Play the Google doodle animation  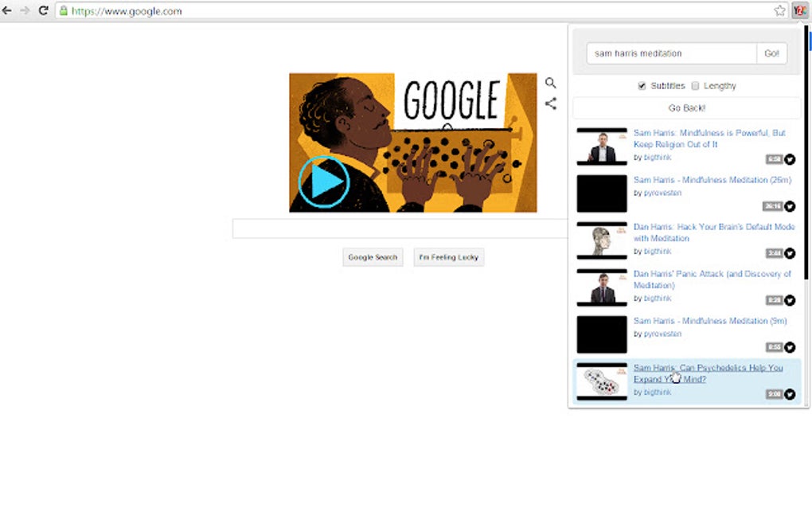point(324,182)
